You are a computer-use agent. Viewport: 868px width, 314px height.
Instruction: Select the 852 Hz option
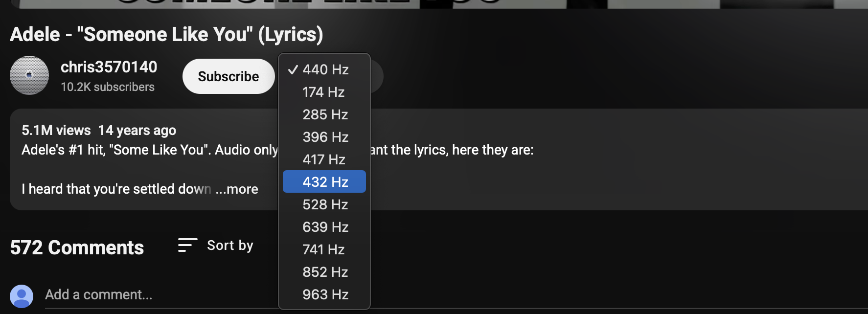(x=325, y=272)
